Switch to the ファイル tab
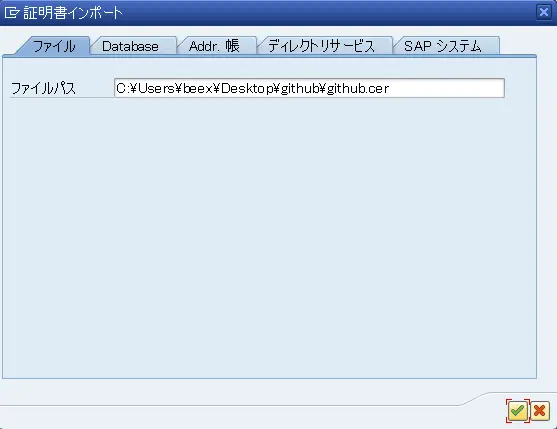 click(x=54, y=46)
